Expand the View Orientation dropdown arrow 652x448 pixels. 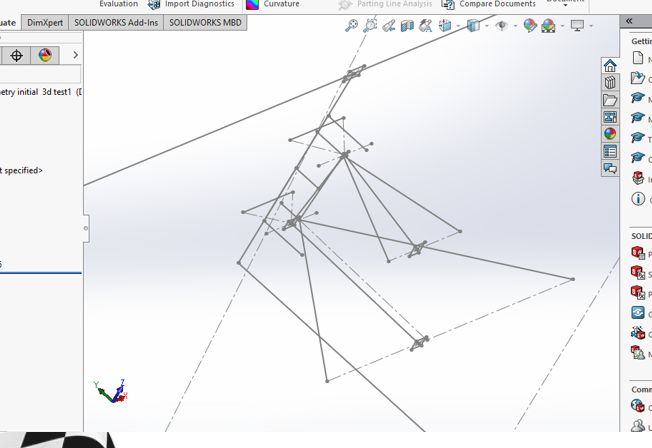coord(459,26)
